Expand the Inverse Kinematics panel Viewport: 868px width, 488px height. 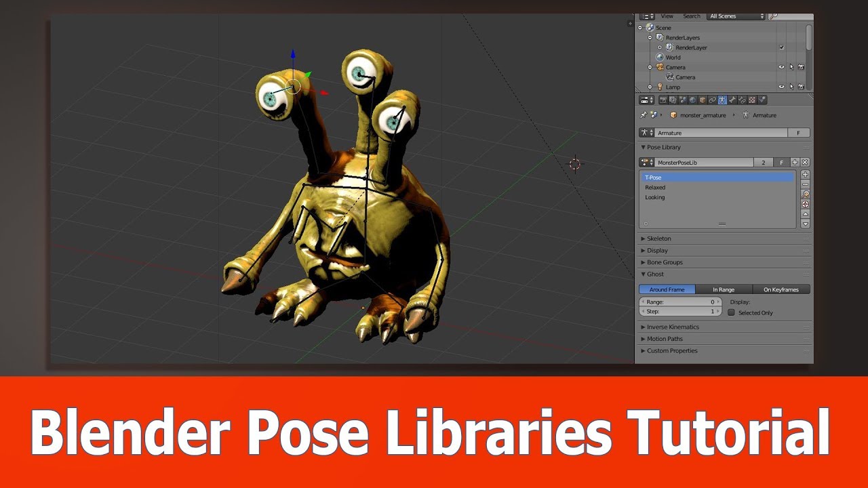coord(644,327)
